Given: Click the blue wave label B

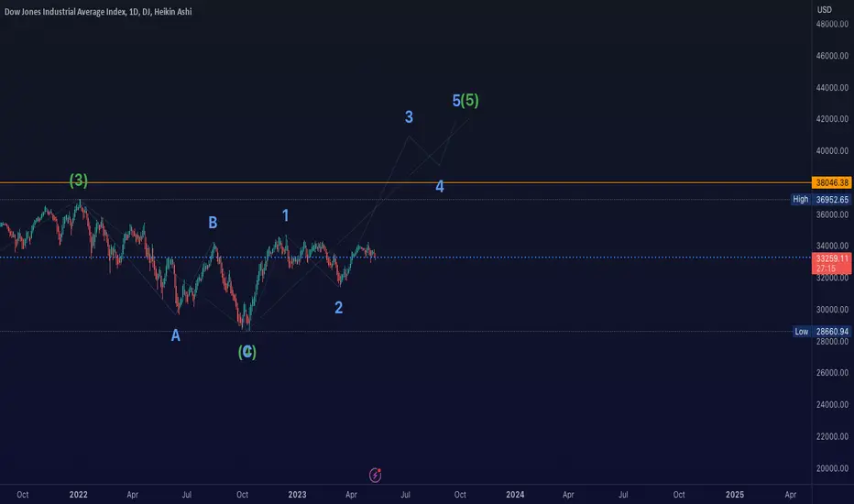Looking at the screenshot, I should [213, 223].
